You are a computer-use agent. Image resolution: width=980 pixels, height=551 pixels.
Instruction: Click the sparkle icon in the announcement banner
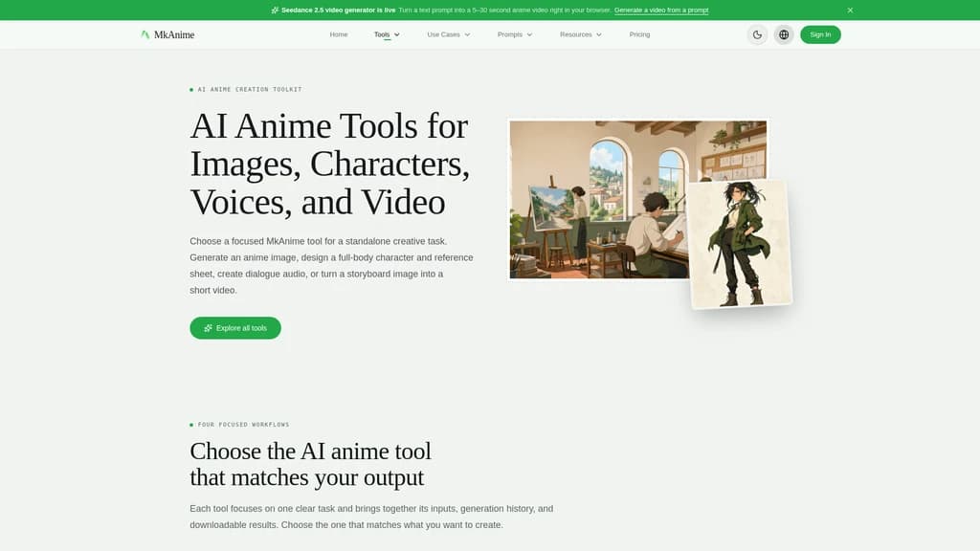(x=275, y=10)
